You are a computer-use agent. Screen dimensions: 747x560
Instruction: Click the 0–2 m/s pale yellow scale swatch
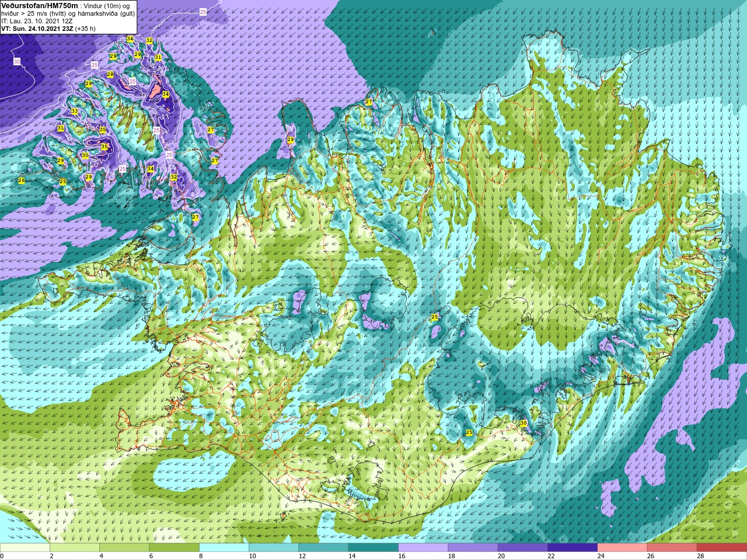click(25, 548)
